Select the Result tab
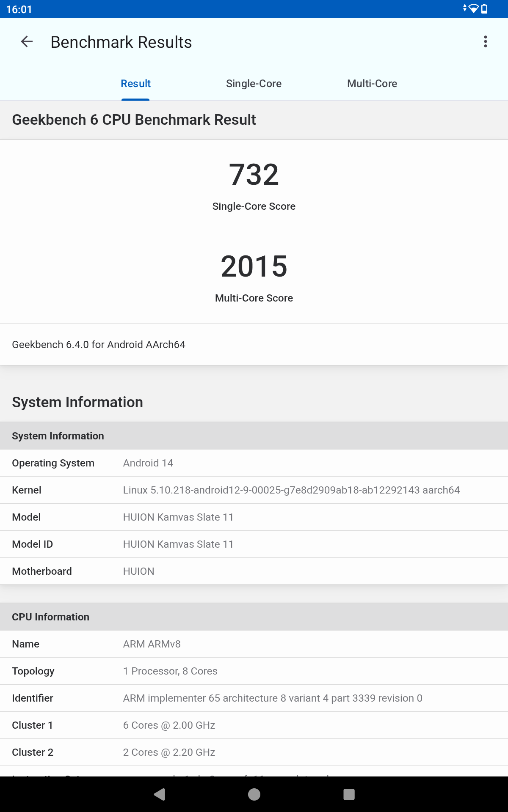 pyautogui.click(x=135, y=84)
